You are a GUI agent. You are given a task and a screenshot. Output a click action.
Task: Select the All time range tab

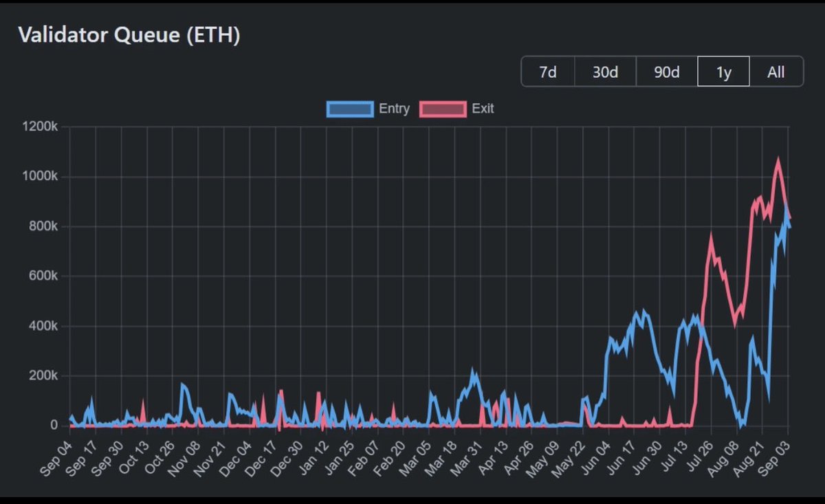(x=776, y=72)
